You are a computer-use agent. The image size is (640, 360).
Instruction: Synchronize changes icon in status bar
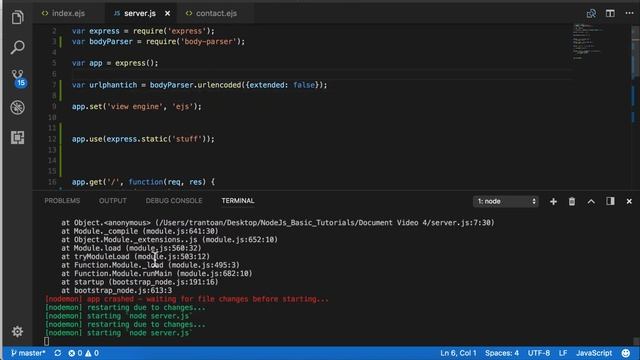tap(58, 353)
